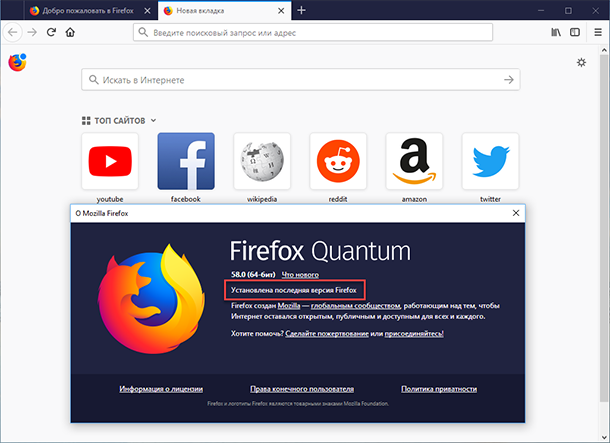
Task: Select the 'Новая вкладка' tab
Action: pos(224,11)
